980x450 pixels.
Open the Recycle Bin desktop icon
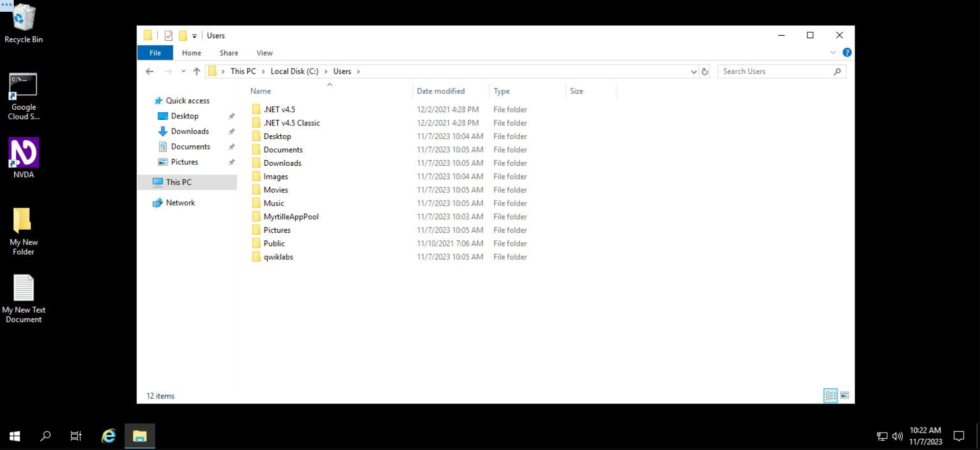[23, 23]
